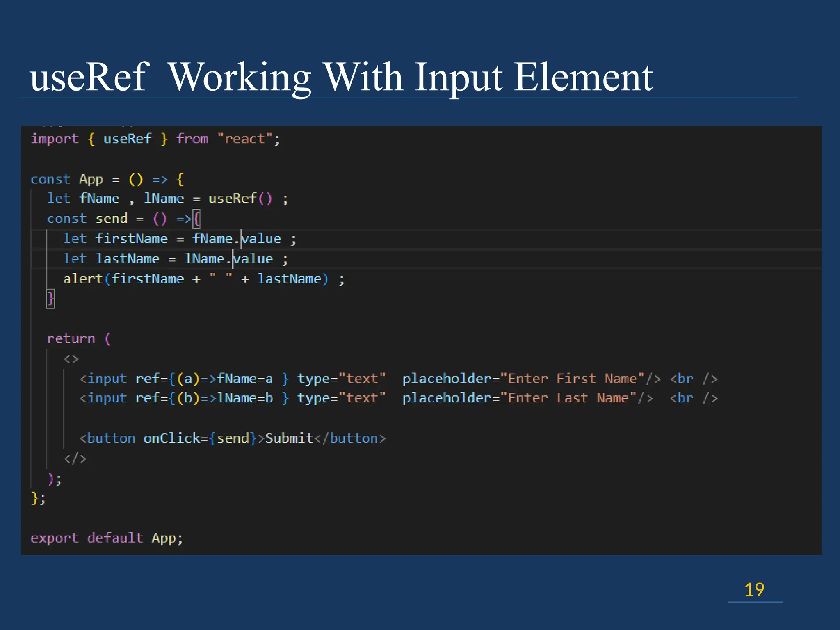The height and width of the screenshot is (630, 840).
Task: Click the first input's ref callback 'fName=a'
Action: [244, 379]
